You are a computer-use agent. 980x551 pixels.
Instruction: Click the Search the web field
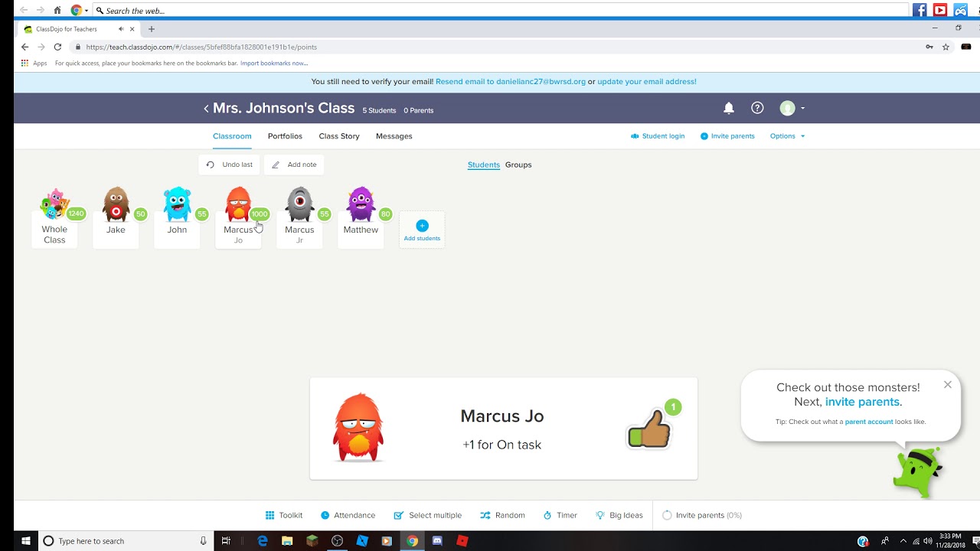coord(500,11)
